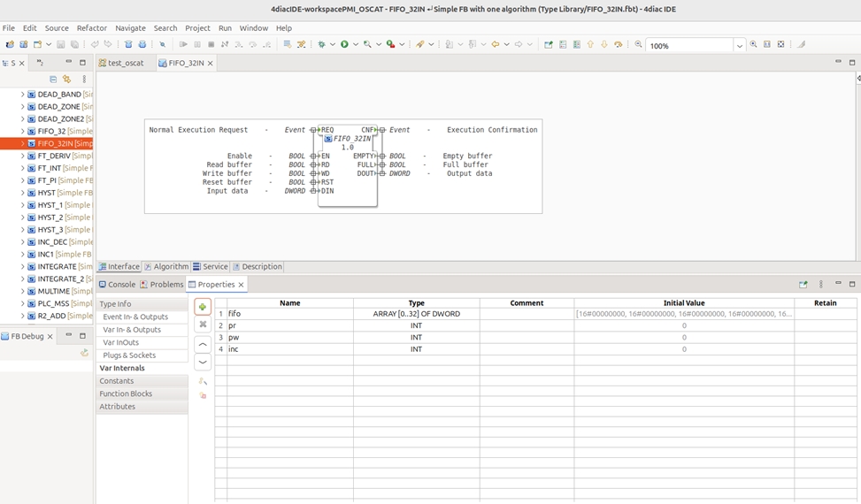Image resolution: width=861 pixels, height=504 pixels.
Task: Toggle link with editor in navigator
Action: (x=67, y=79)
